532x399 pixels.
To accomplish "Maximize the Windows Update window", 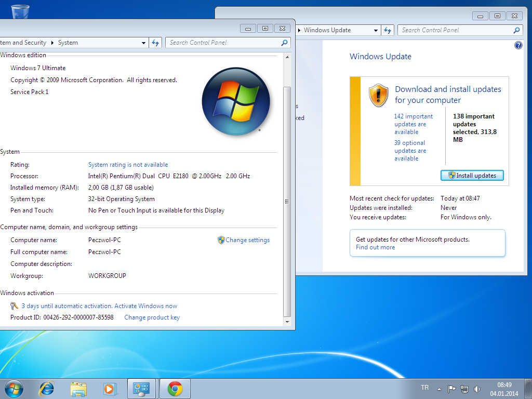I will point(497,16).
